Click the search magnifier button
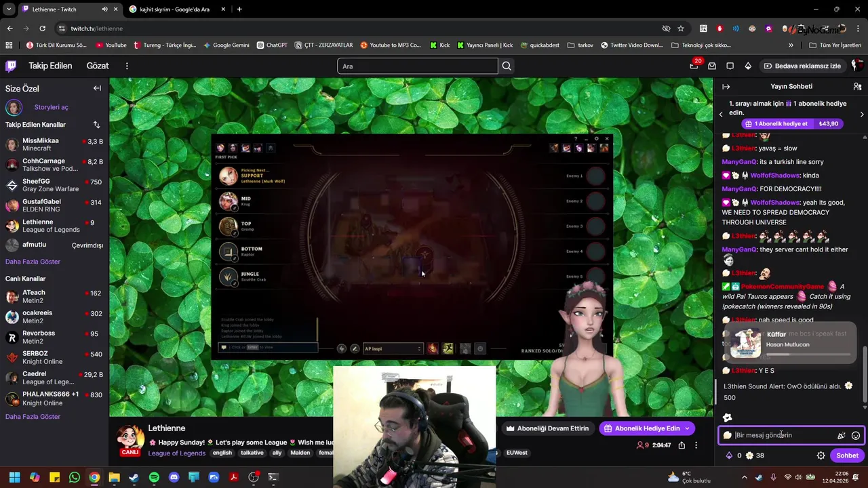The image size is (868, 488). pyautogui.click(x=507, y=66)
